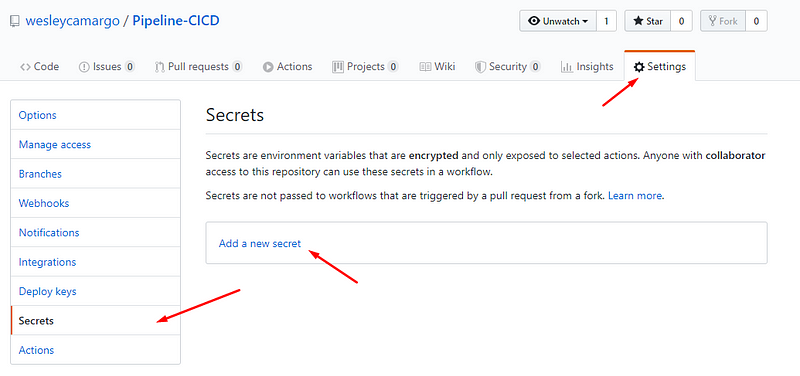This screenshot has width=800, height=376.
Task: Click the Pull requests counter 0
Action: coord(237,67)
